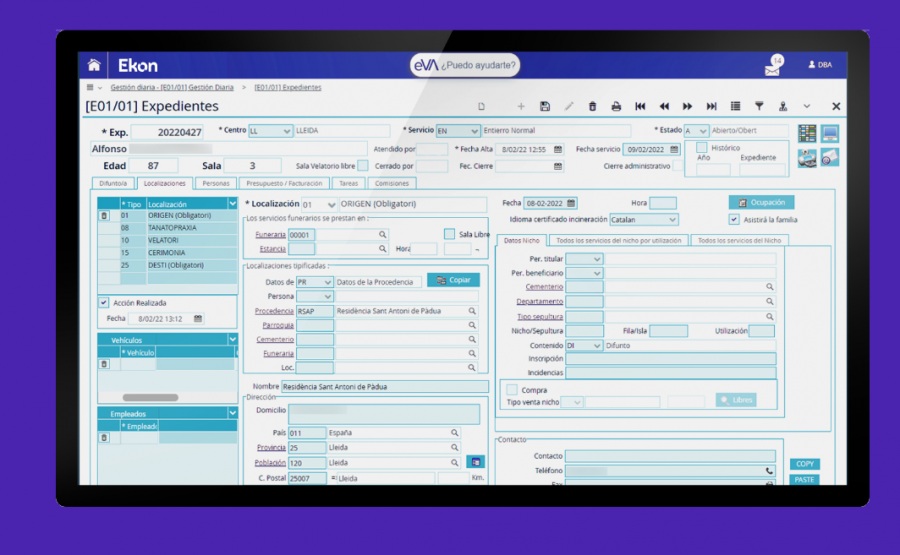Go to the previous record
Viewport: 900px width, 555px height.
click(x=664, y=106)
